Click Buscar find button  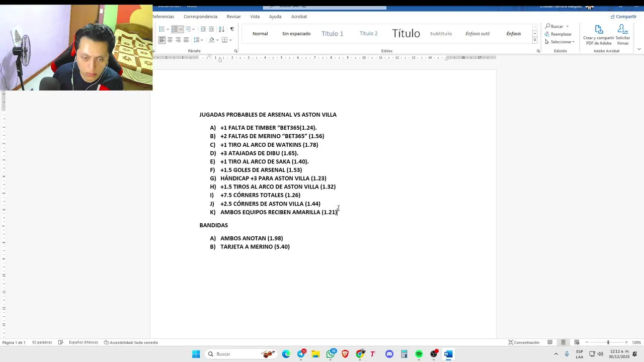pos(554,26)
